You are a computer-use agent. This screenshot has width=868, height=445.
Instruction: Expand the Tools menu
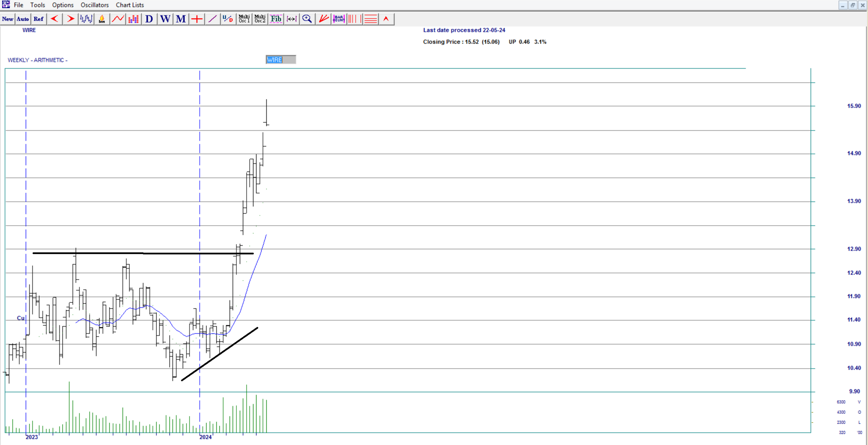[37, 5]
